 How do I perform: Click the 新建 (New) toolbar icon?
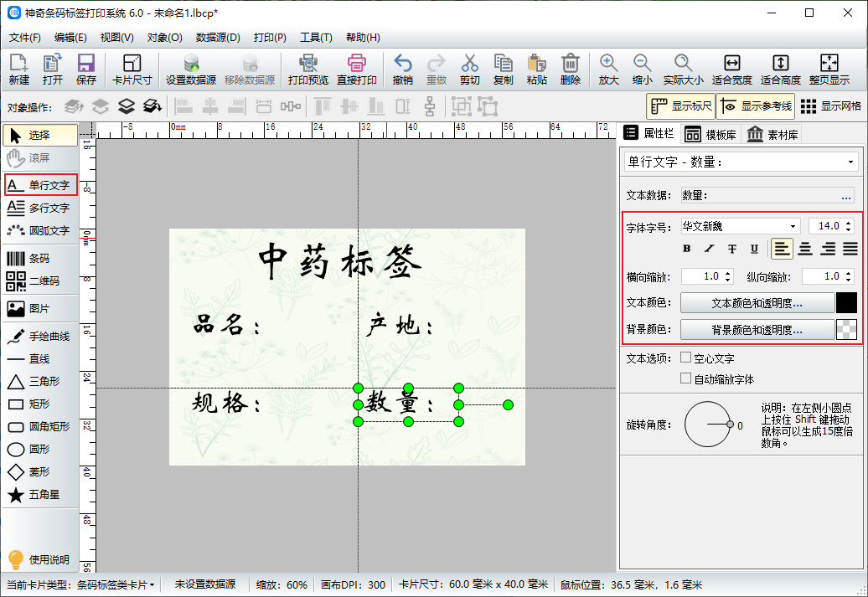pyautogui.click(x=18, y=69)
